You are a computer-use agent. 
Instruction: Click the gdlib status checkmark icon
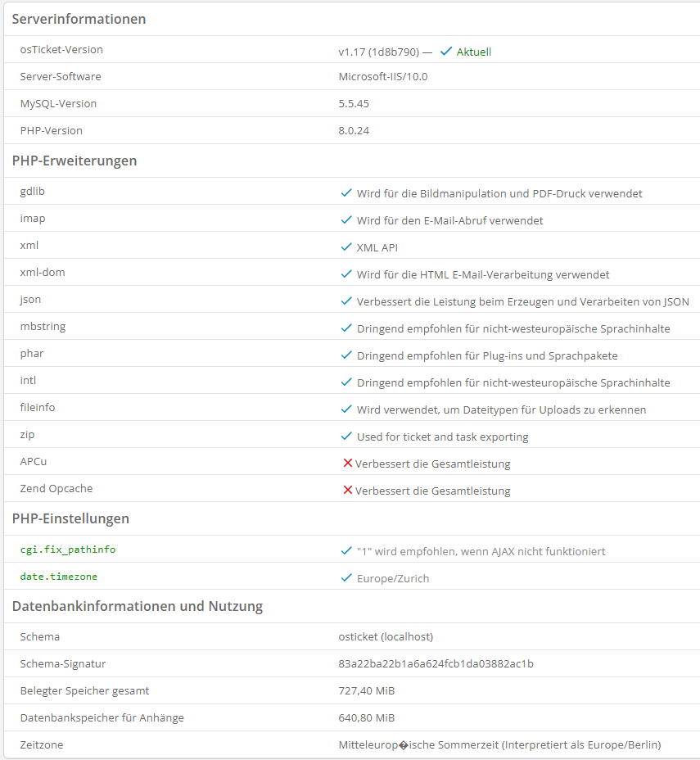point(346,193)
